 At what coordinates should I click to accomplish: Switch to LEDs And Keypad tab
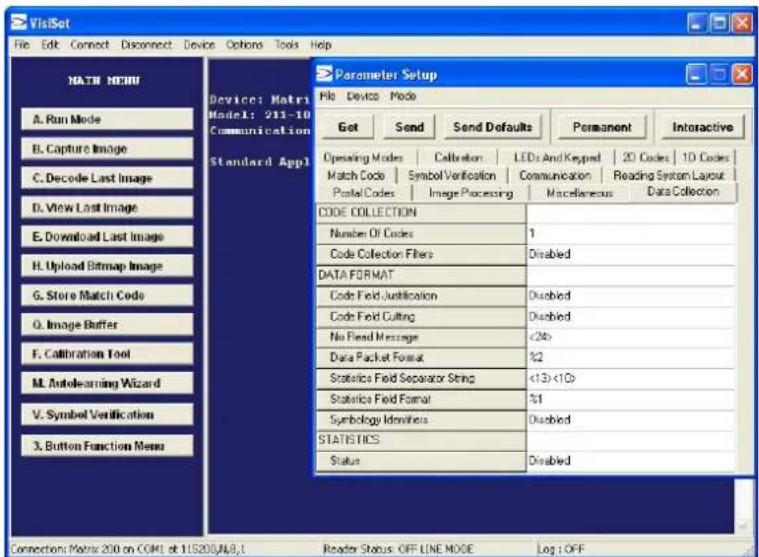(x=557, y=157)
